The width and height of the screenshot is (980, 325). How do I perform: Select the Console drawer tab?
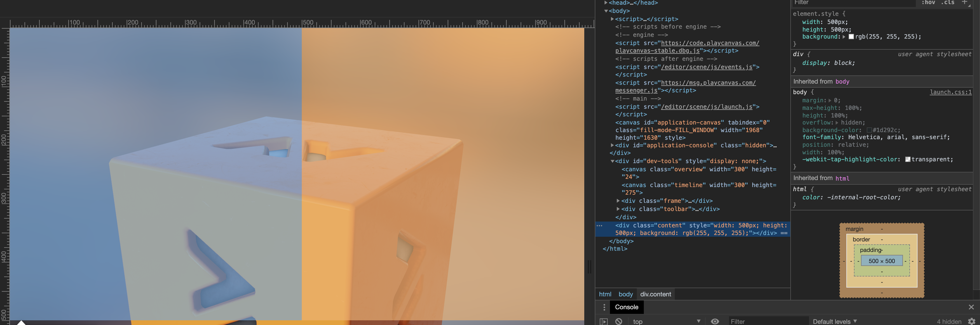coord(627,307)
